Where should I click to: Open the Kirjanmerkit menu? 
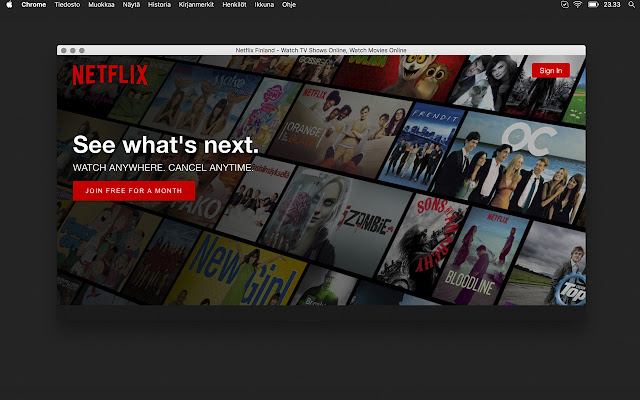click(196, 5)
